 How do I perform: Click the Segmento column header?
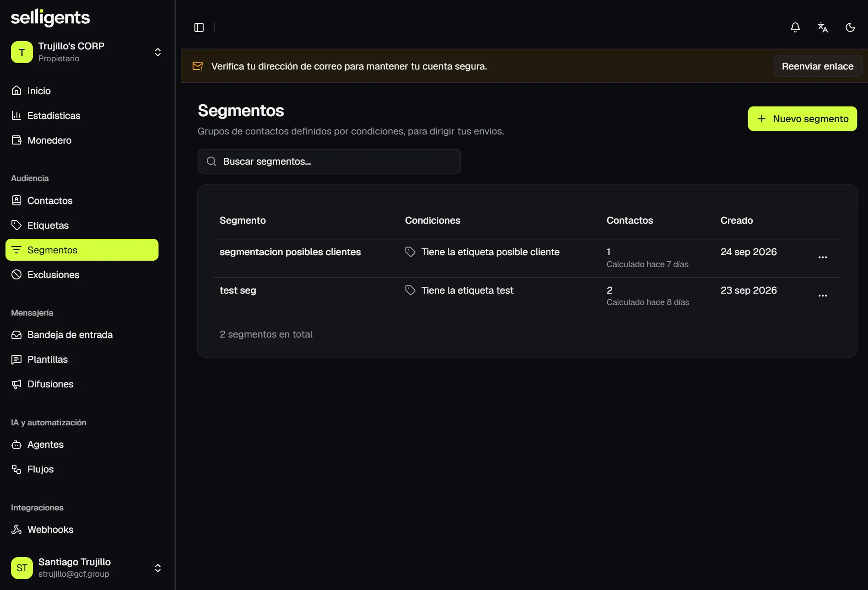coord(243,220)
